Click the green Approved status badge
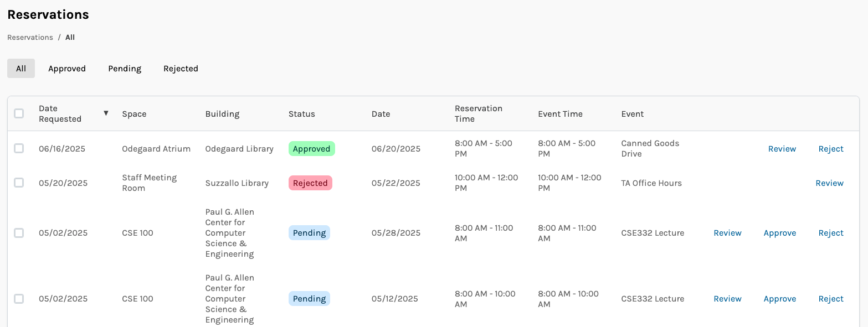Viewport: 868px width, 327px height. tap(311, 148)
